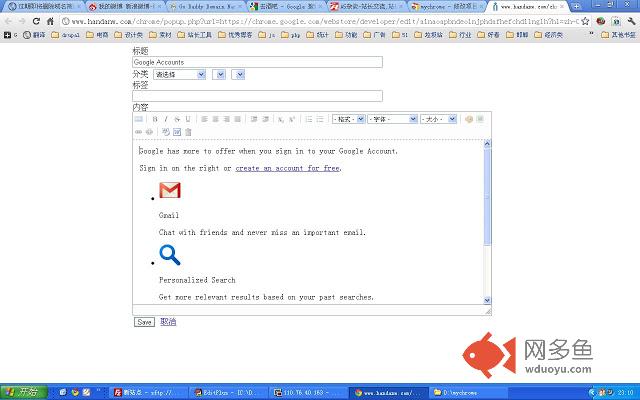Reload the page with the browser refresh icon
The image size is (640, 400).
36,21
